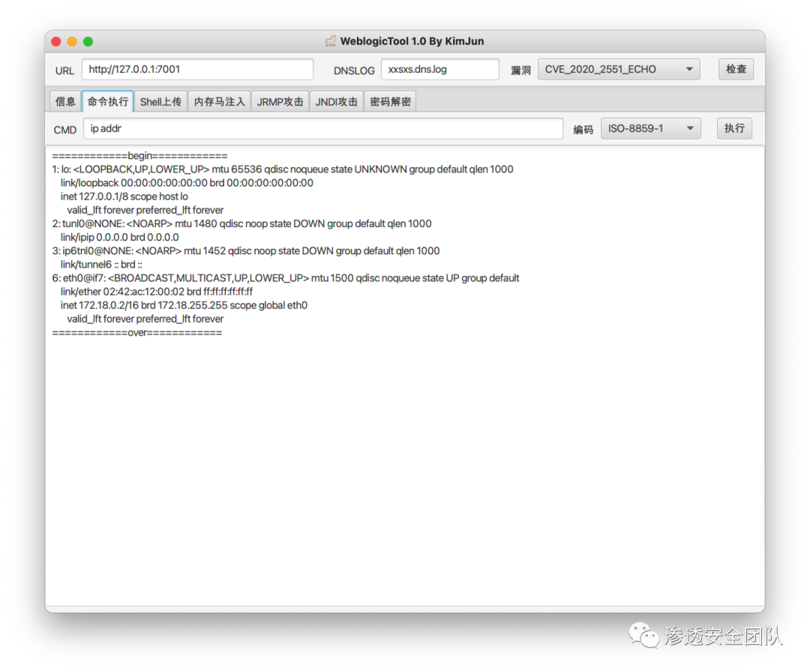810x672 pixels.
Task: Open the JRMP攻击 tab
Action: pyautogui.click(x=280, y=102)
